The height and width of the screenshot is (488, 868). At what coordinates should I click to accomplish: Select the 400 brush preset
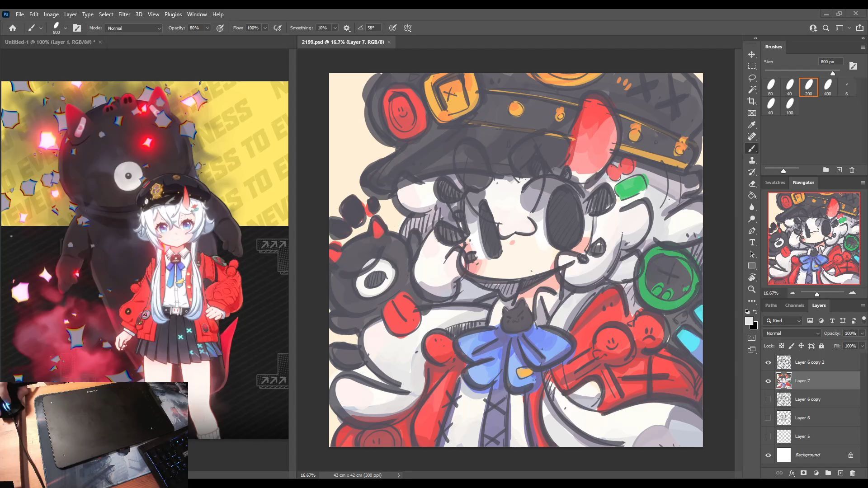[827, 87]
